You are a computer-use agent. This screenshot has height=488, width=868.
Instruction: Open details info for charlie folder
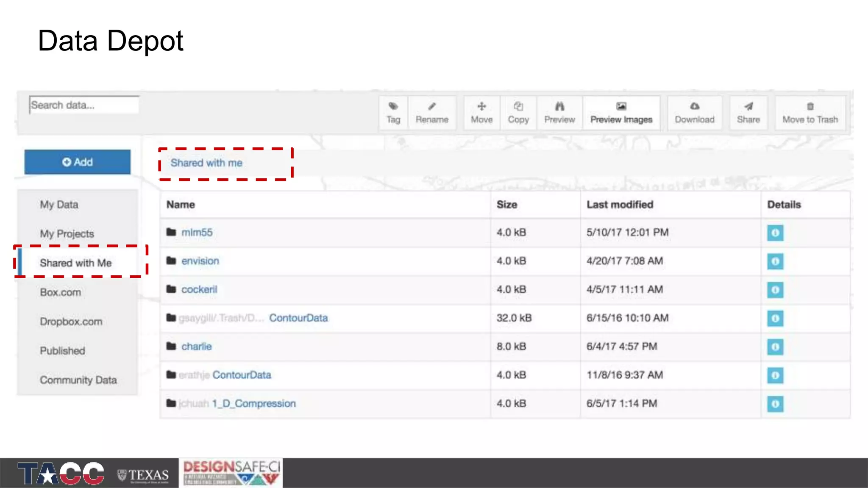tap(775, 347)
